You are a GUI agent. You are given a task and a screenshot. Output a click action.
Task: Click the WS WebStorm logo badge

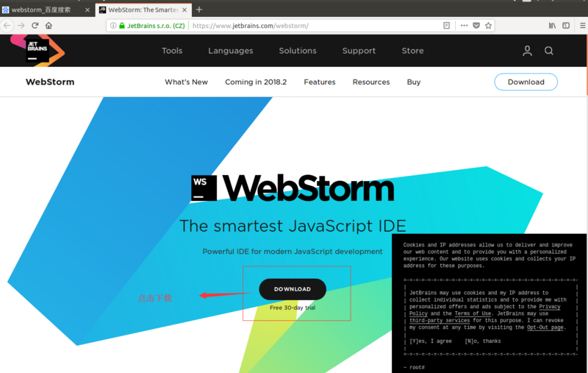tap(204, 188)
